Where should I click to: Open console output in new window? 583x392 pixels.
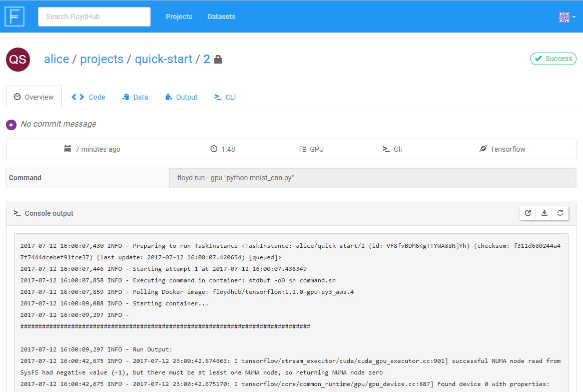coord(528,213)
